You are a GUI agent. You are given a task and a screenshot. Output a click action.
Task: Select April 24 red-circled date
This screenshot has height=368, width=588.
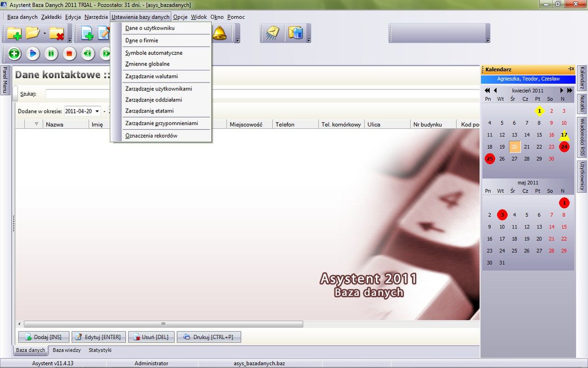[564, 147]
